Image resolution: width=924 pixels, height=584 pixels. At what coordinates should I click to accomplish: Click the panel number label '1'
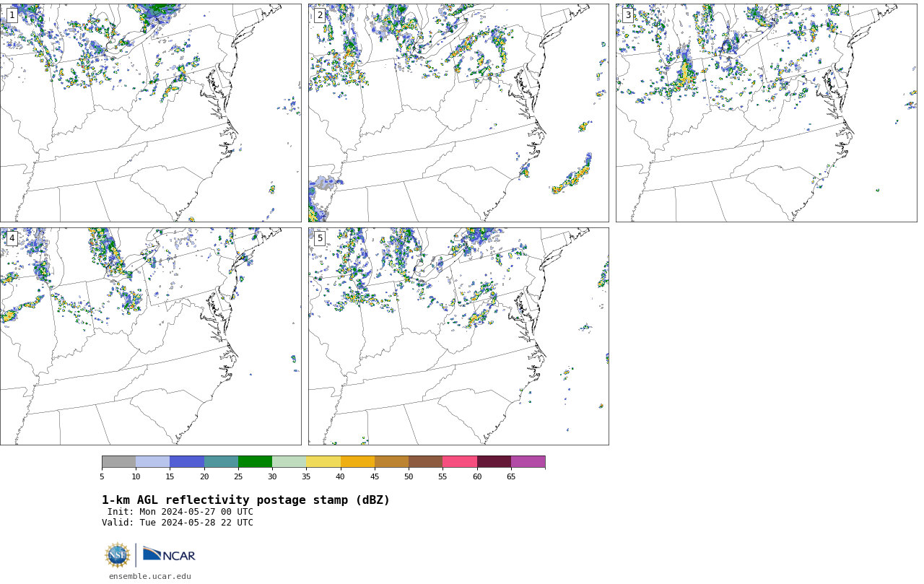pyautogui.click(x=12, y=15)
